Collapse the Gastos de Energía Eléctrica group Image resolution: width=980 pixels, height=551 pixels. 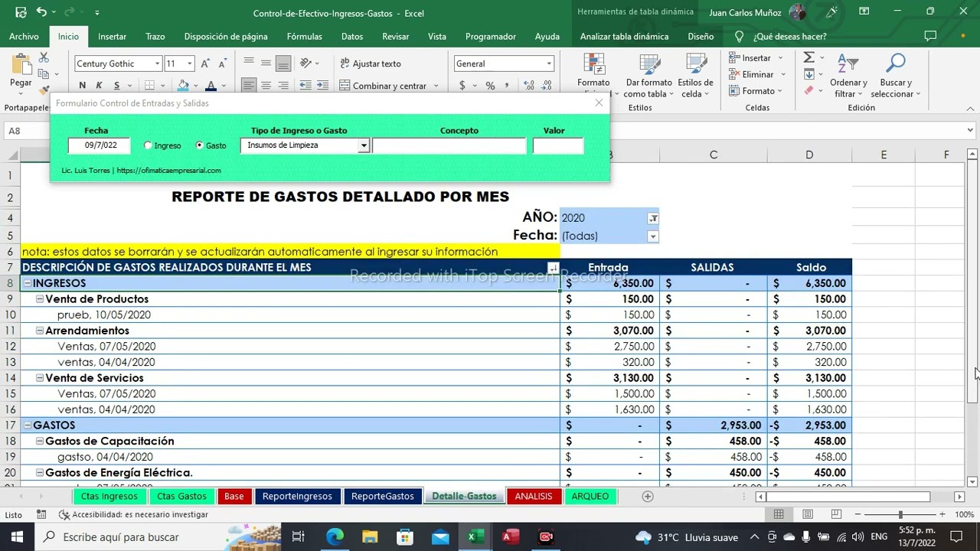pyautogui.click(x=40, y=473)
